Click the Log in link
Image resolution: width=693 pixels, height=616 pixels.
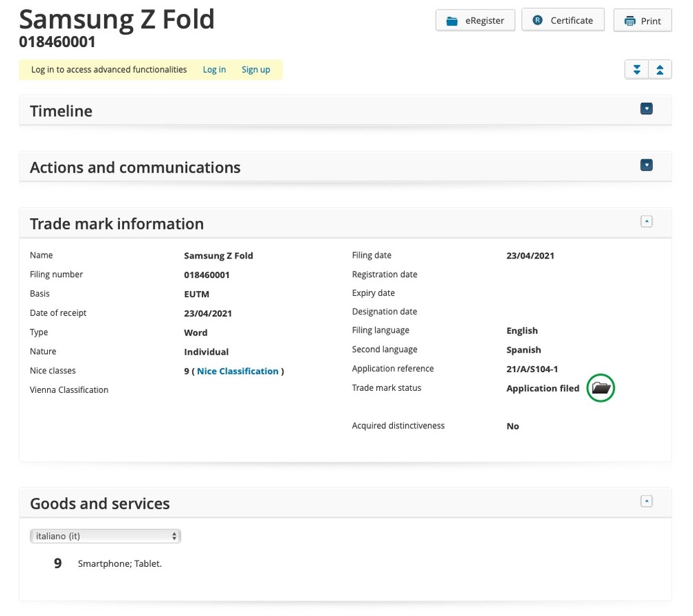pyautogui.click(x=214, y=70)
